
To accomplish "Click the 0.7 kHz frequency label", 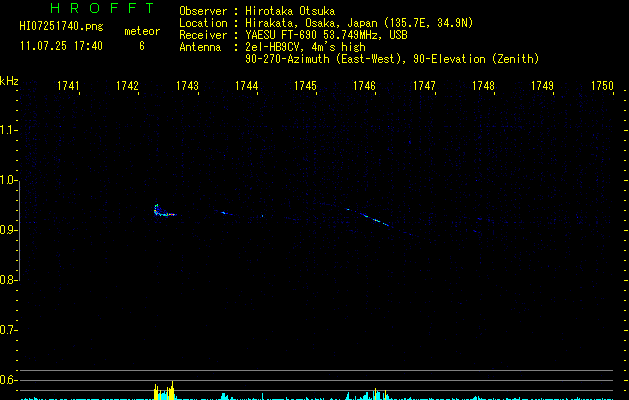I will tap(8, 330).
